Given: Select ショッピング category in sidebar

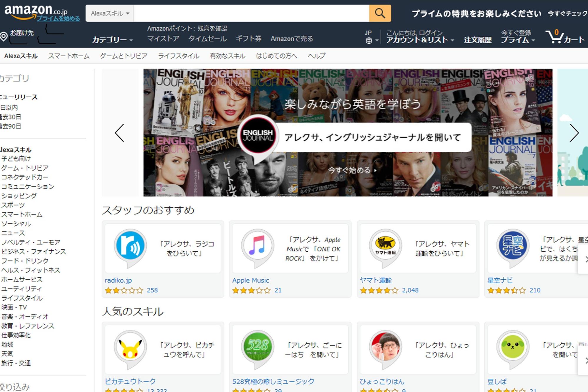Looking at the screenshot, I should click(19, 196).
